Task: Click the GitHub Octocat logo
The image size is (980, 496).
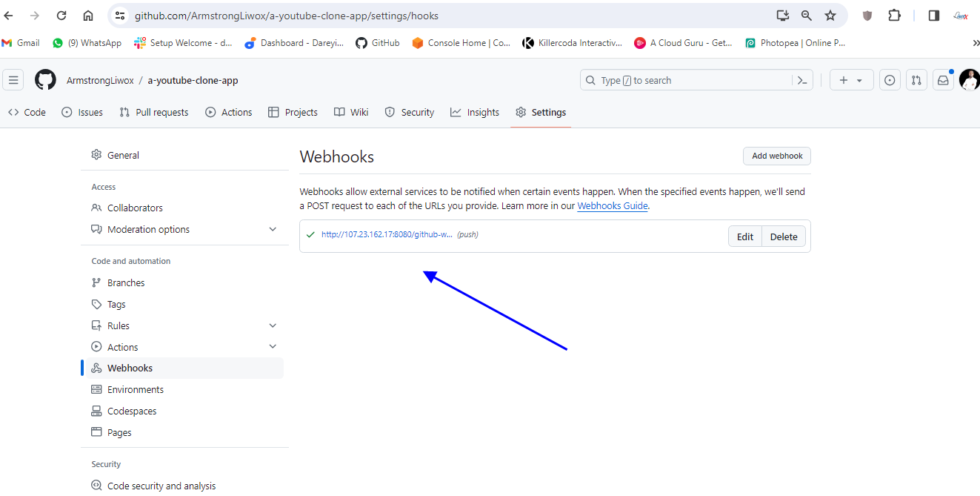Action: (x=45, y=80)
